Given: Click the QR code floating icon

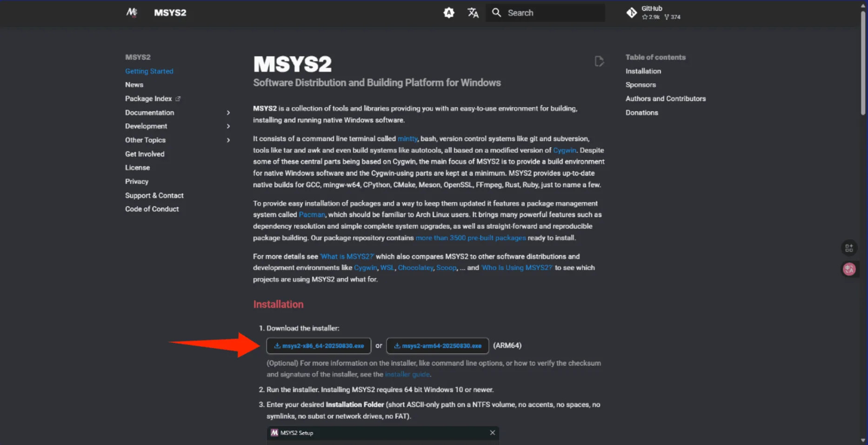Looking at the screenshot, I should (x=849, y=248).
